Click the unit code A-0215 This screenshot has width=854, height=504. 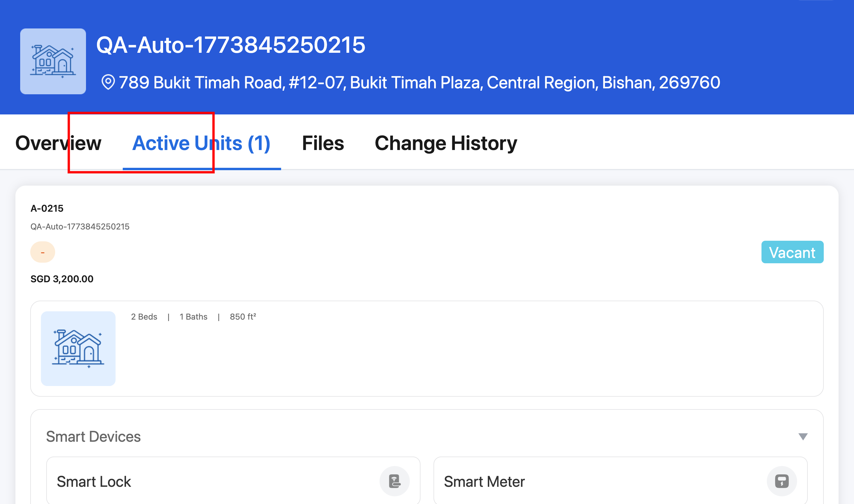pyautogui.click(x=47, y=208)
